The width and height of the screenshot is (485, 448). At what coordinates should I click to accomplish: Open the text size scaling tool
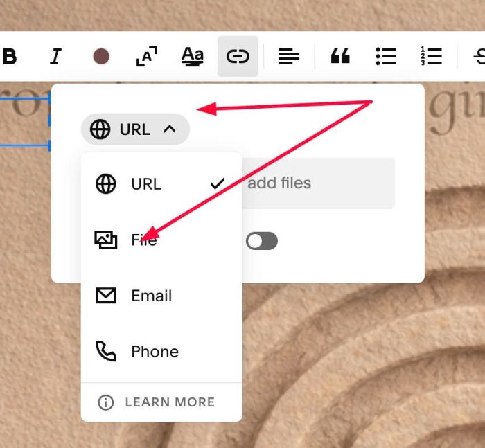pos(147,56)
